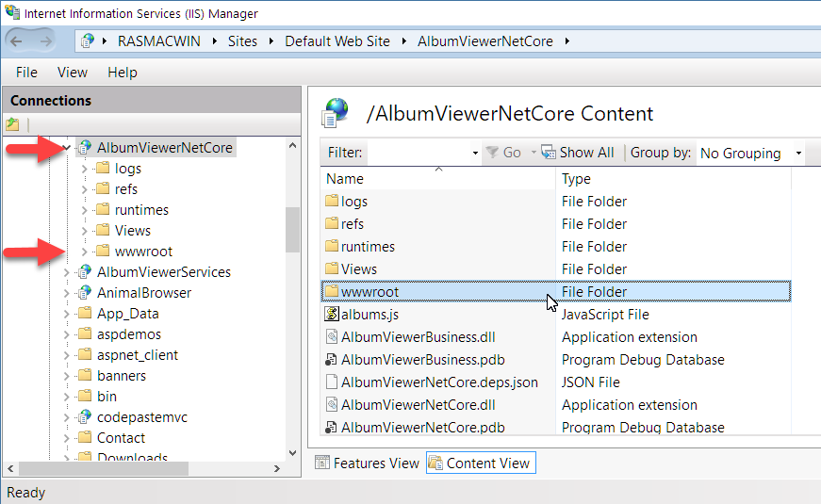821x504 pixels.
Task: Click AlbumViewerNetCore in the breadcrumb
Action: pos(484,41)
